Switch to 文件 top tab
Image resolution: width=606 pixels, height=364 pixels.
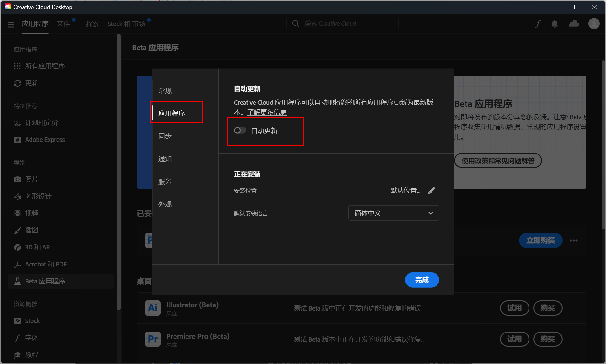[64, 24]
